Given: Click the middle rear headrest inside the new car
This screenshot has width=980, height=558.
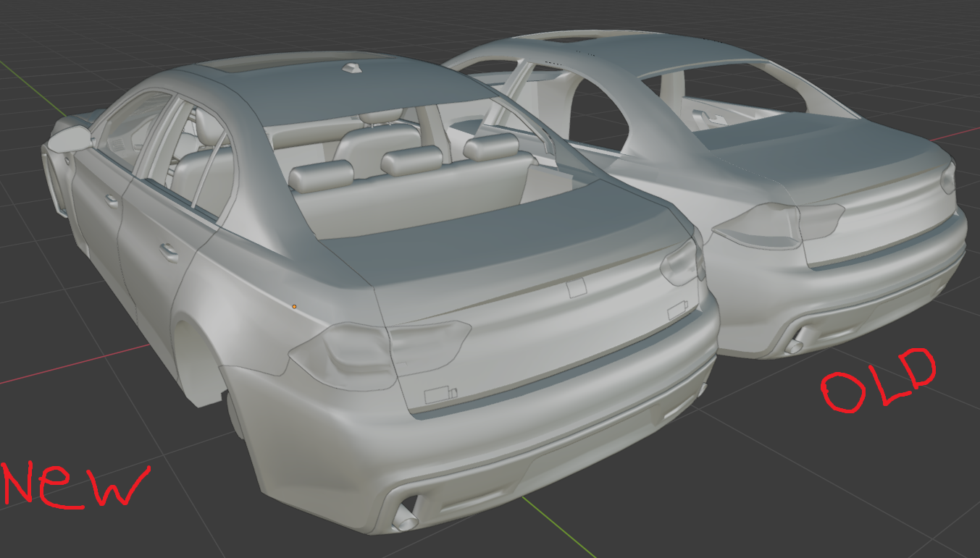Looking at the screenshot, I should coord(411,160).
